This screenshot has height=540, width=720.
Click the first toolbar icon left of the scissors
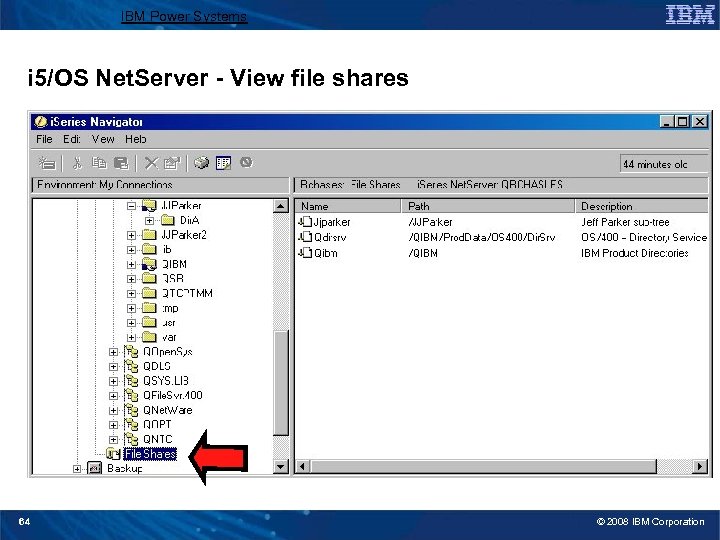click(46, 163)
